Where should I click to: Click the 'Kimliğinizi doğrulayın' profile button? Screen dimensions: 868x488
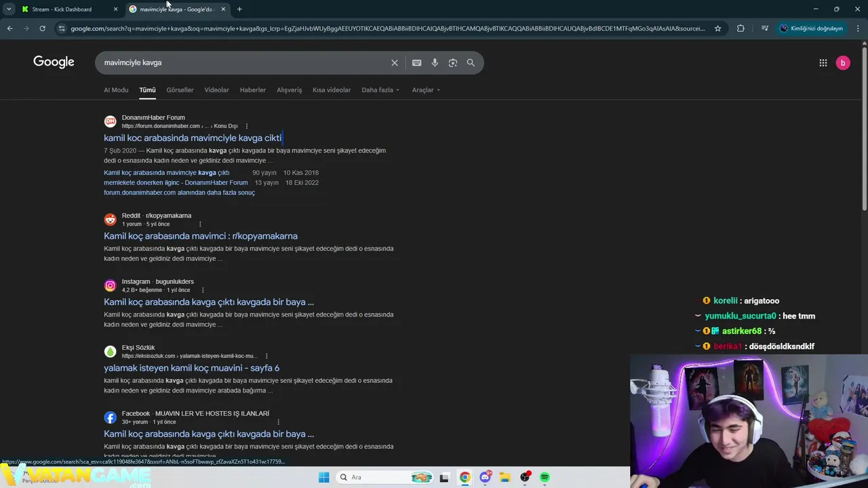pyautogui.click(x=811, y=28)
